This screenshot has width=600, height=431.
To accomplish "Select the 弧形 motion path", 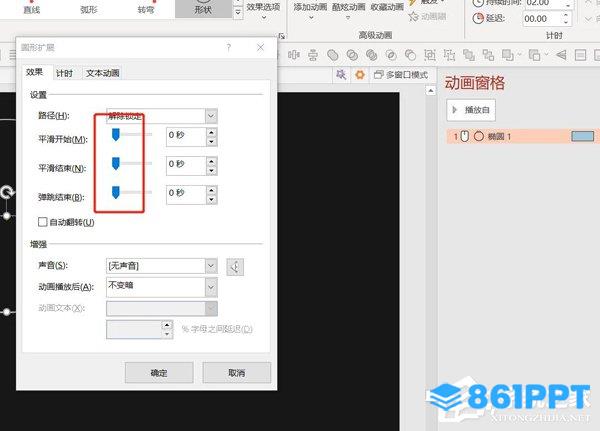I will 89,8.
